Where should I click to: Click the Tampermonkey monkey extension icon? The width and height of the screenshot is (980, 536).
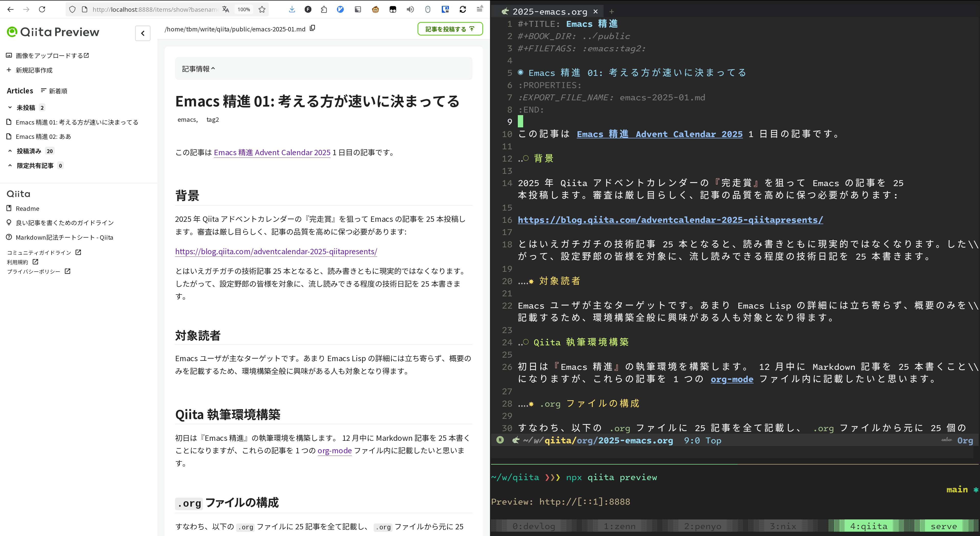point(375,9)
